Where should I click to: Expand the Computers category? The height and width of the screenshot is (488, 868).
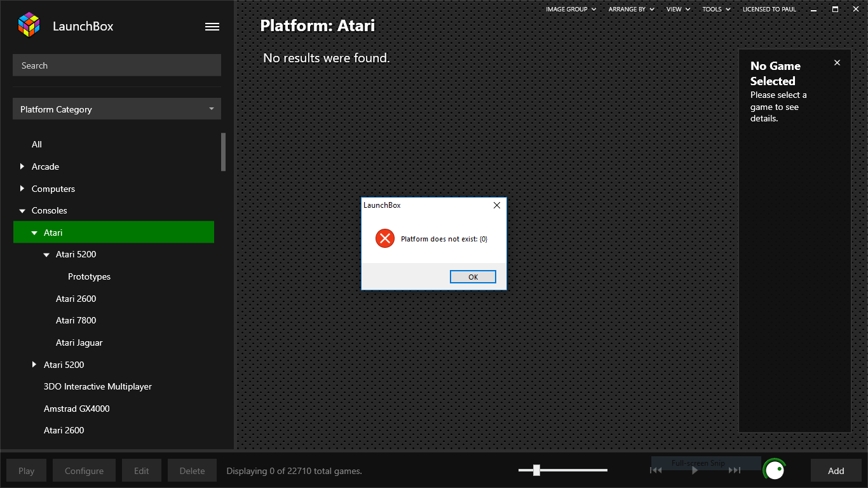click(x=22, y=189)
